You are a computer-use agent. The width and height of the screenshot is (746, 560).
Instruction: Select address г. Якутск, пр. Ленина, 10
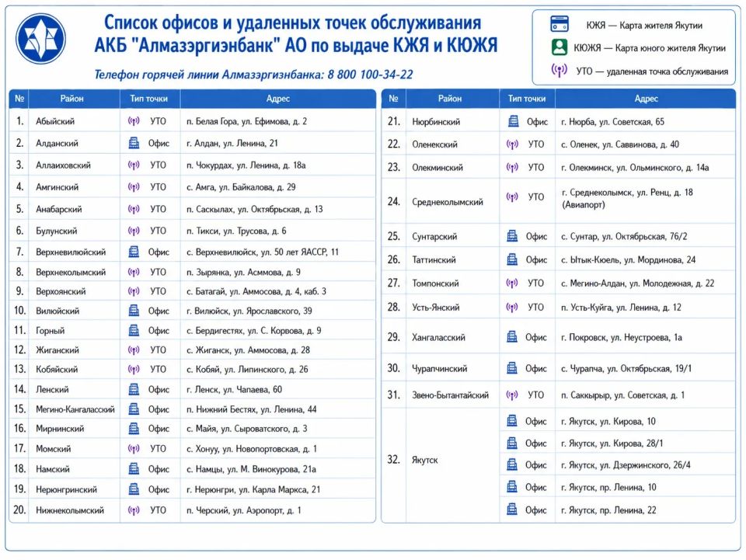[608, 487]
